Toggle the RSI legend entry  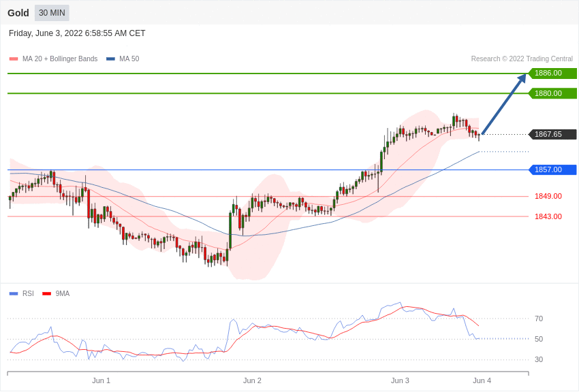28,294
